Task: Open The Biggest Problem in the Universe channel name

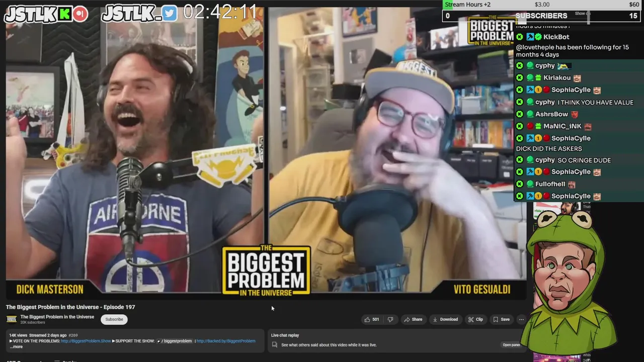Action: (x=57, y=317)
